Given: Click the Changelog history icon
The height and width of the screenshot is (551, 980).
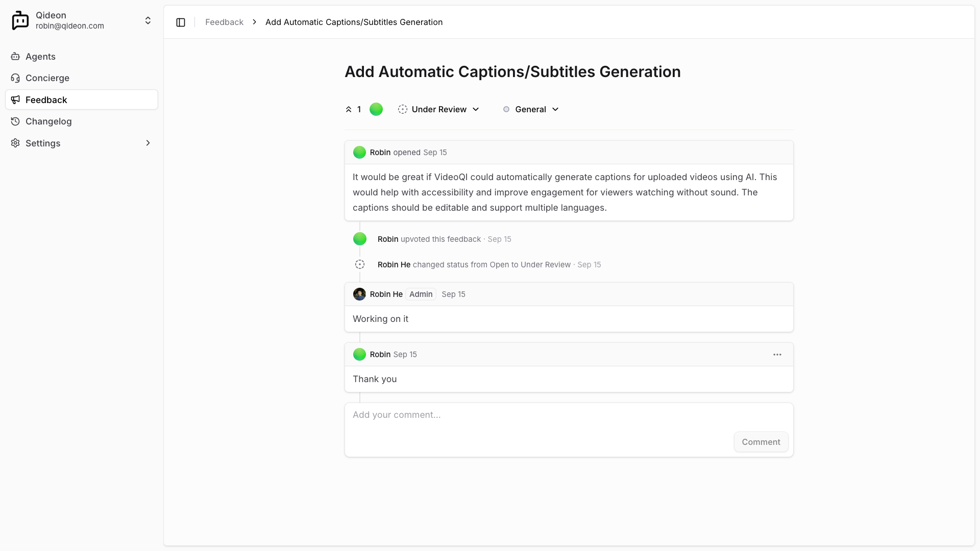Looking at the screenshot, I should coord(15,121).
